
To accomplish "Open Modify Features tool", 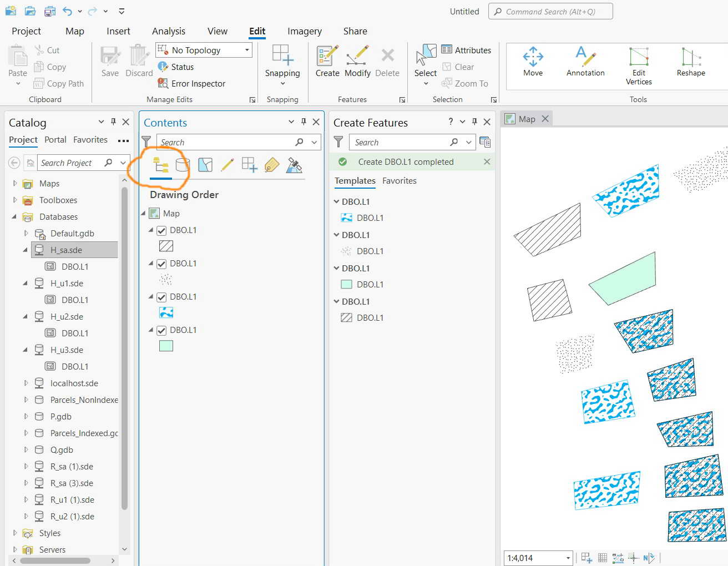I will (357, 61).
